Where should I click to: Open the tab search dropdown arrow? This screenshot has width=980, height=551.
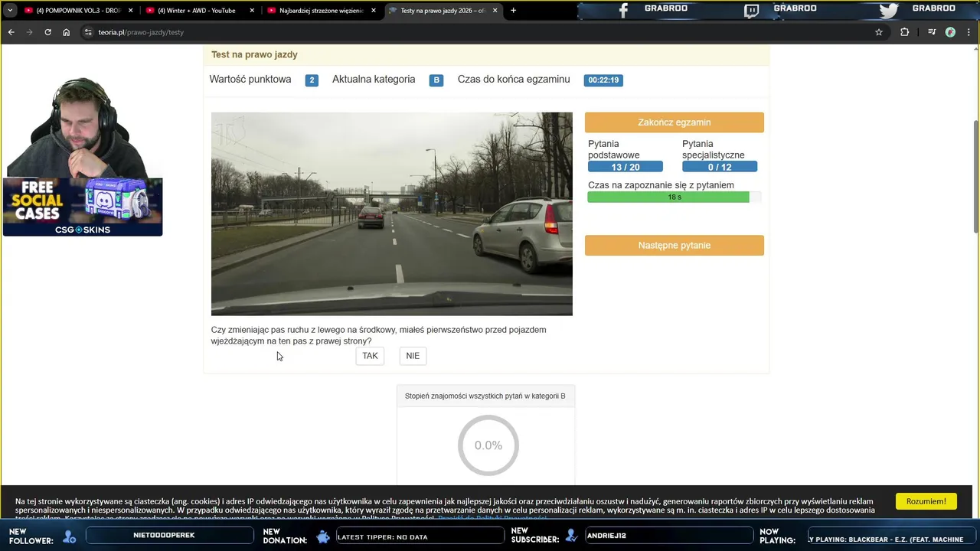(x=10, y=11)
